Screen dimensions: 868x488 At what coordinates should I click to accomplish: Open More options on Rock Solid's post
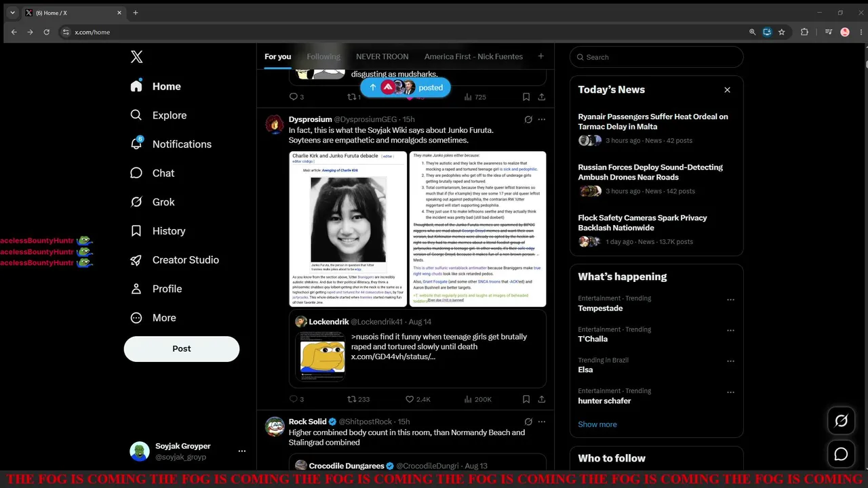coord(542,422)
